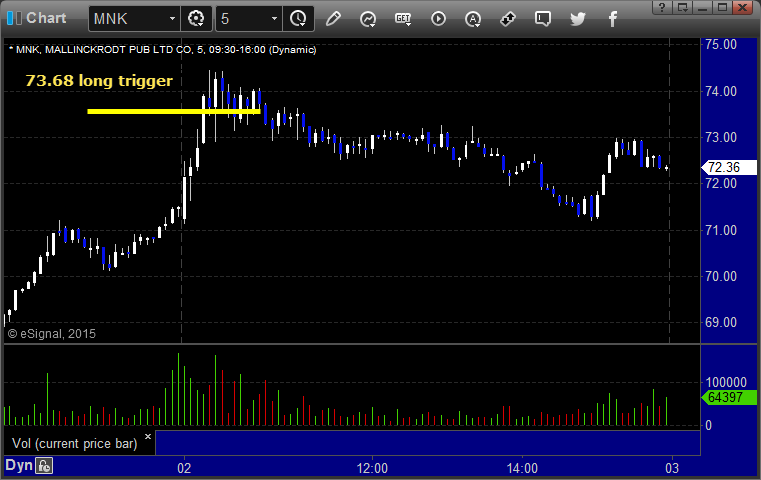
Task: Click the 75.00 price scale label
Action: point(721,45)
